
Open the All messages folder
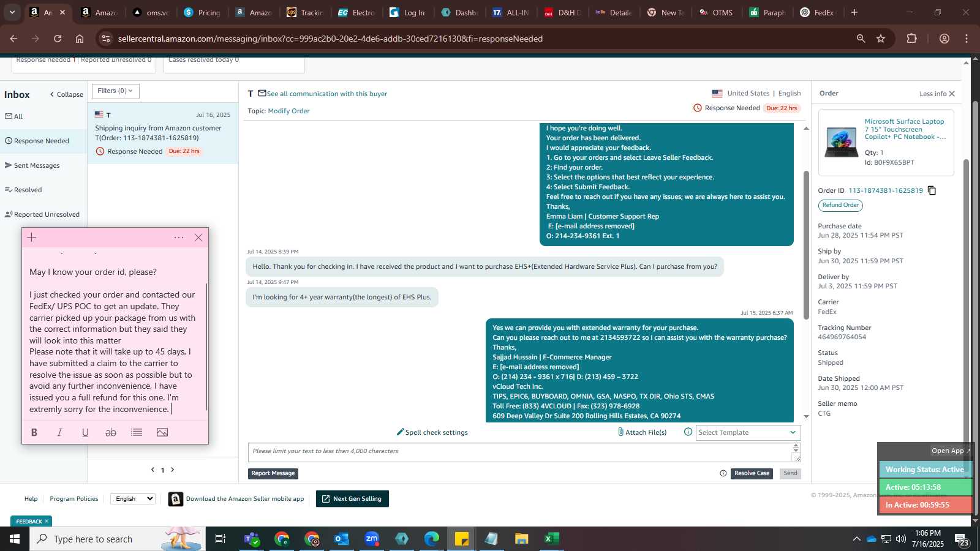(14, 116)
